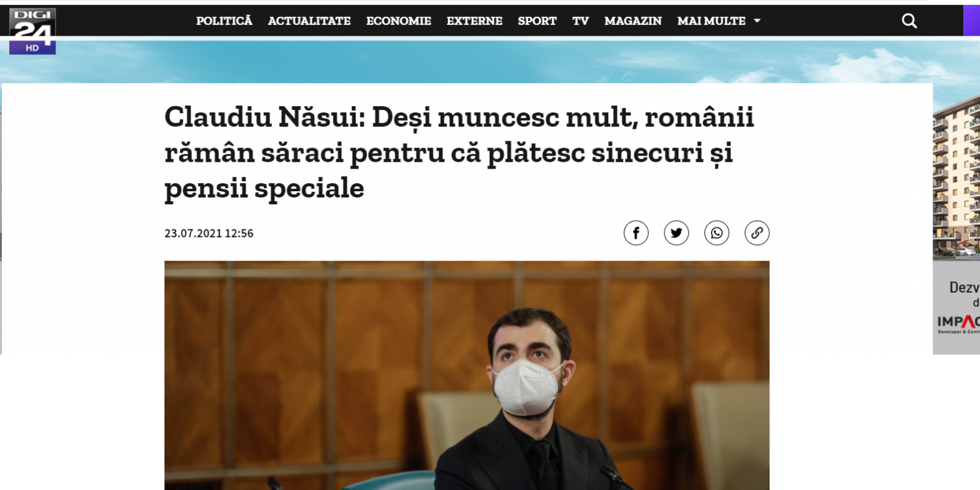Navigate to the SPORT section
Viewport: 980px width, 490px height.
tap(537, 21)
